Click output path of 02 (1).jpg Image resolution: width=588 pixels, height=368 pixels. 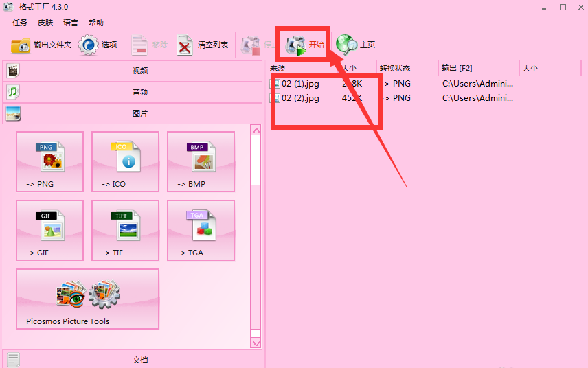477,84
